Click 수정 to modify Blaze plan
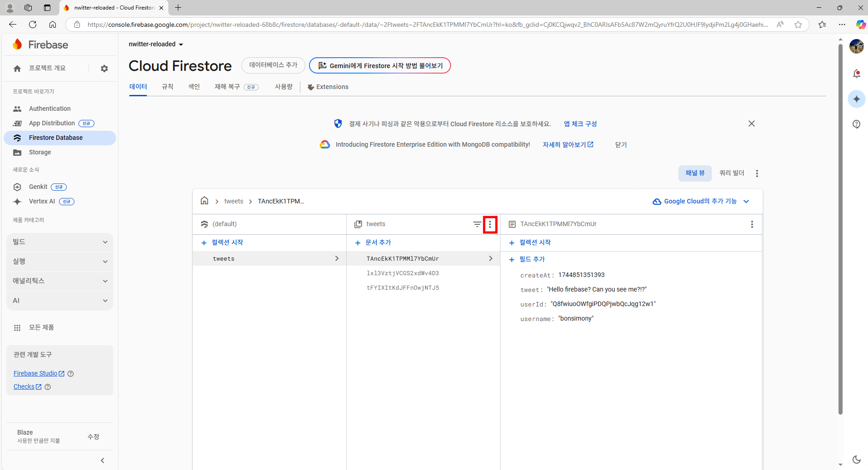Viewport: 868px width, 470px height. (x=93, y=436)
